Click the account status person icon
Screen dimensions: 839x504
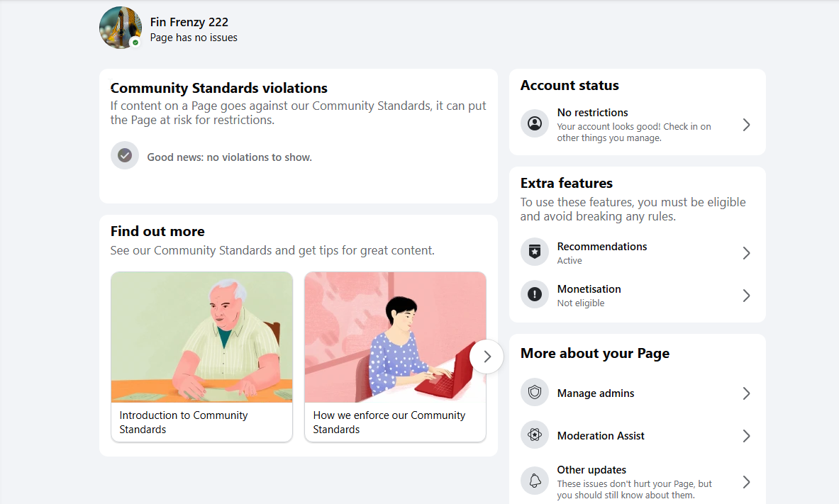coord(535,123)
